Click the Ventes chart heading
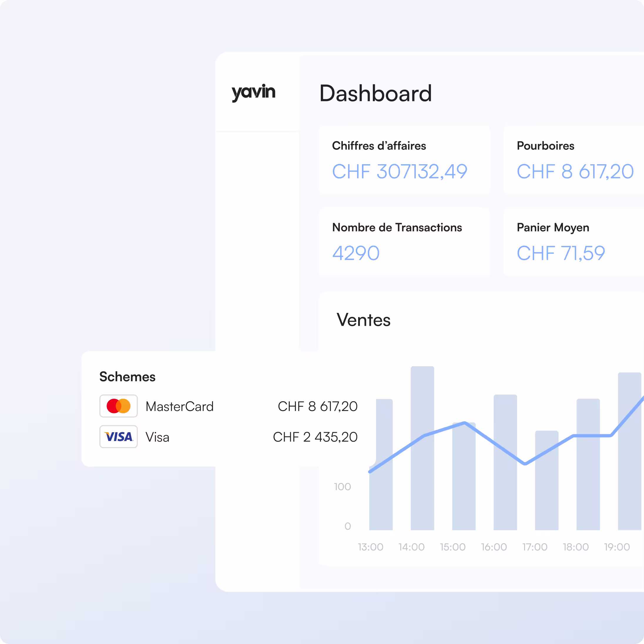 pyautogui.click(x=363, y=320)
